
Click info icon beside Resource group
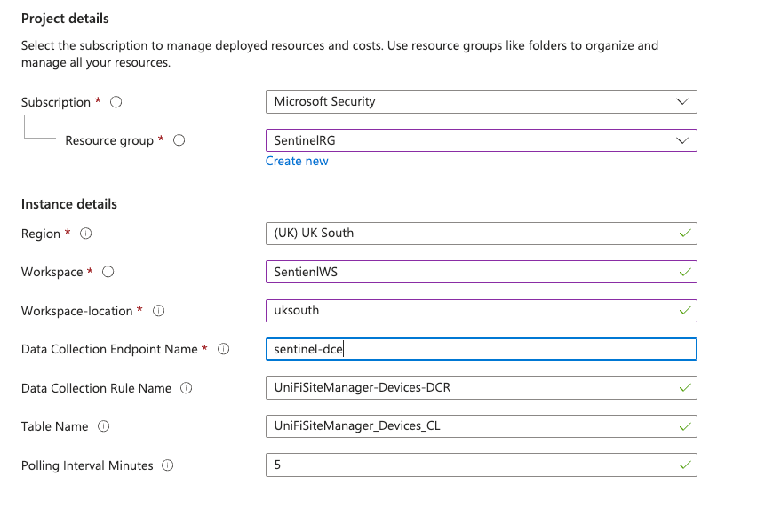click(179, 140)
